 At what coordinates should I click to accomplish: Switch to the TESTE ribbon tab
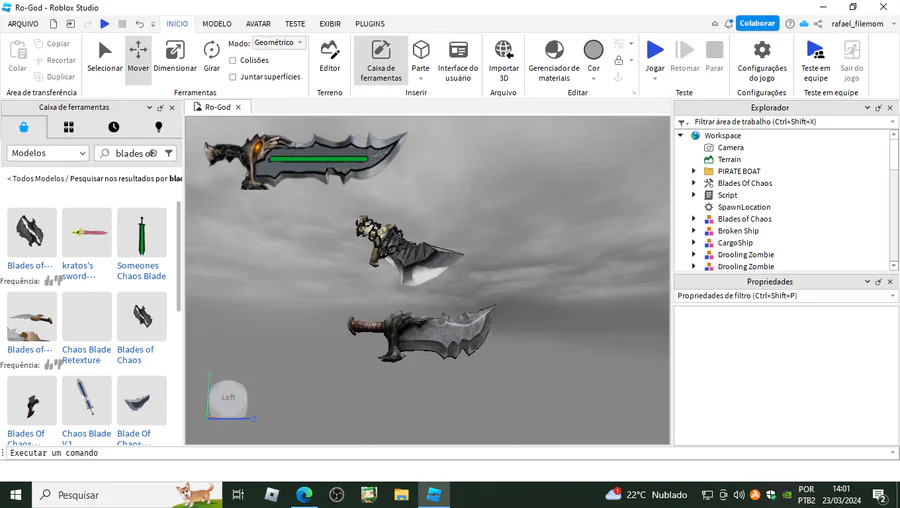click(x=295, y=24)
